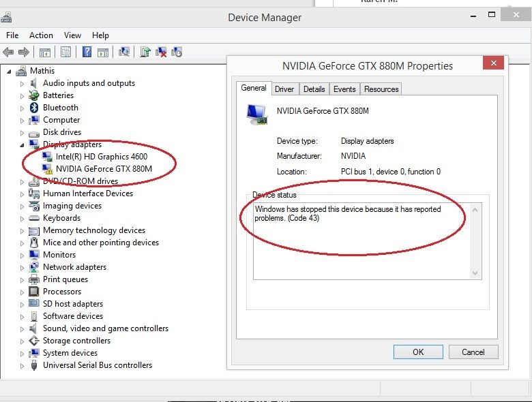Image resolution: width=532 pixels, height=402 pixels.
Task: Click the Disable device toolbar icon with down arrow
Action: tap(177, 52)
